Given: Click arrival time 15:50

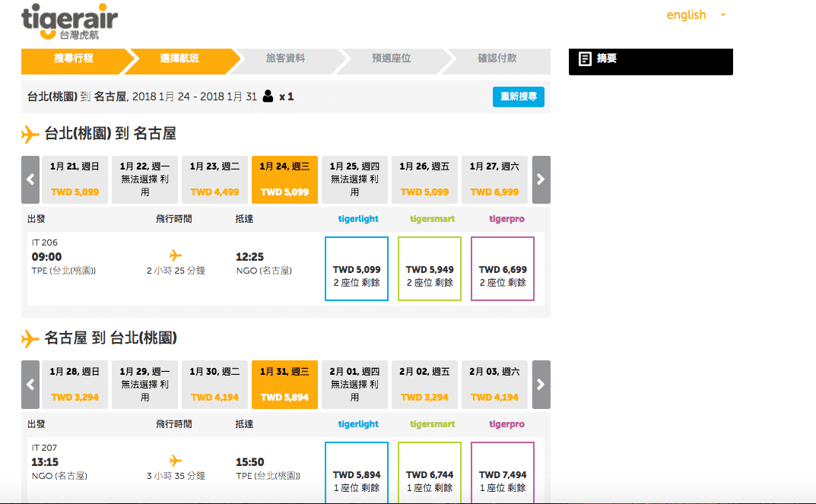Looking at the screenshot, I should 249,462.
